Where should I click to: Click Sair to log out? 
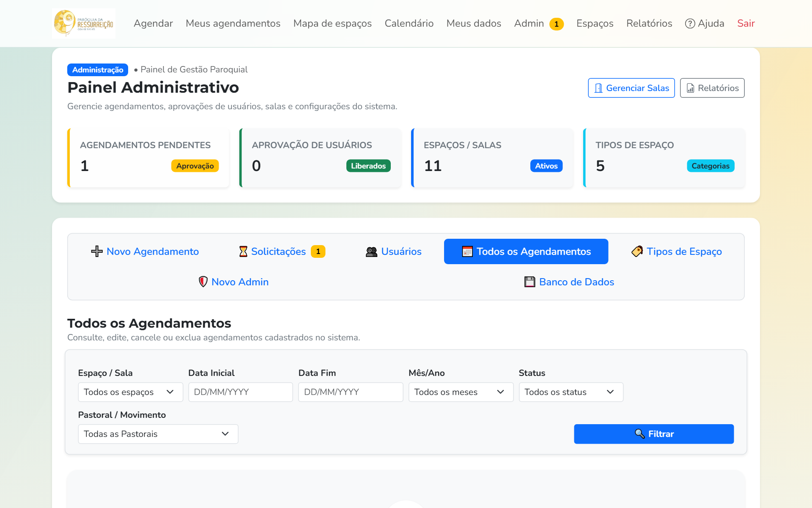pos(746,23)
